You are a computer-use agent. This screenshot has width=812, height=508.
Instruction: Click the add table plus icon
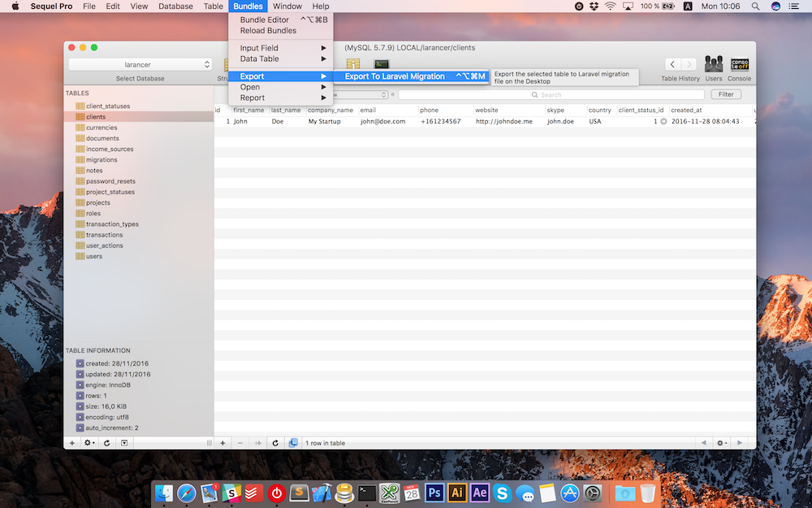tap(71, 443)
